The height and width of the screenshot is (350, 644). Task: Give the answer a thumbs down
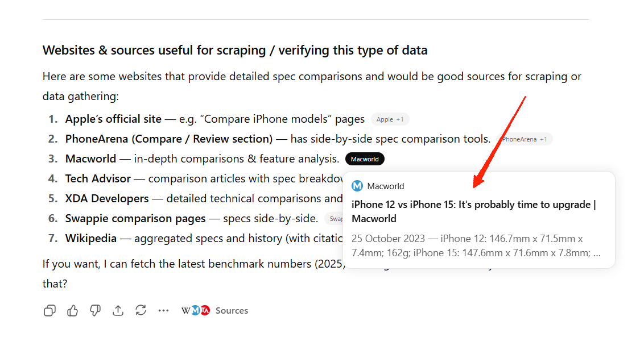tap(95, 310)
